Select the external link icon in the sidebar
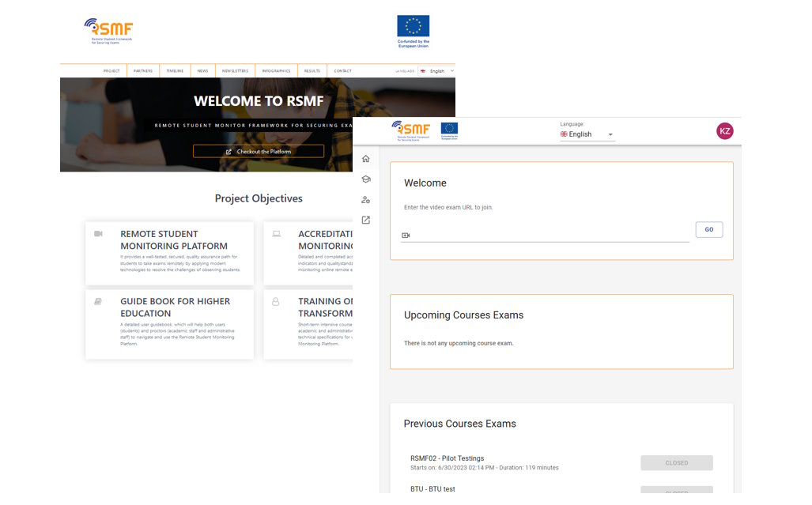This screenshot has height=505, width=812. click(x=365, y=220)
